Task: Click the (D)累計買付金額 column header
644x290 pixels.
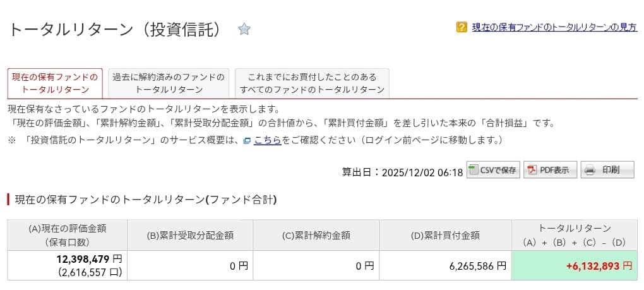Action: coord(445,236)
